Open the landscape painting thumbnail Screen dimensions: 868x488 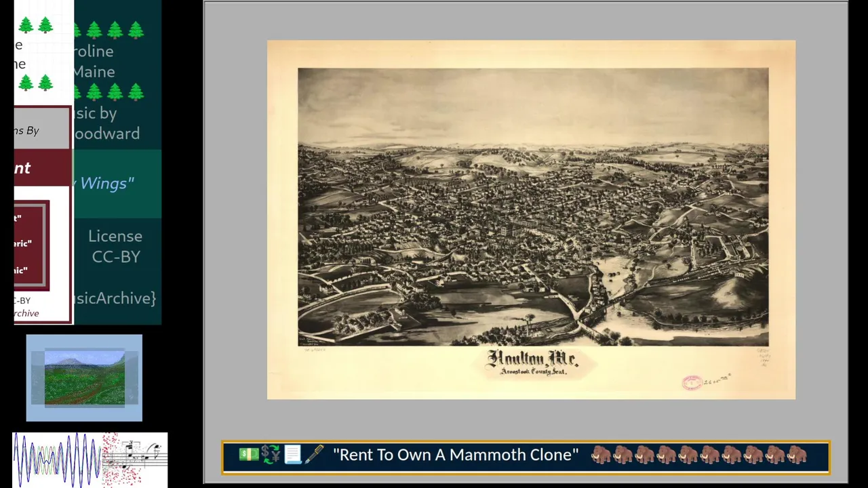[x=84, y=378]
